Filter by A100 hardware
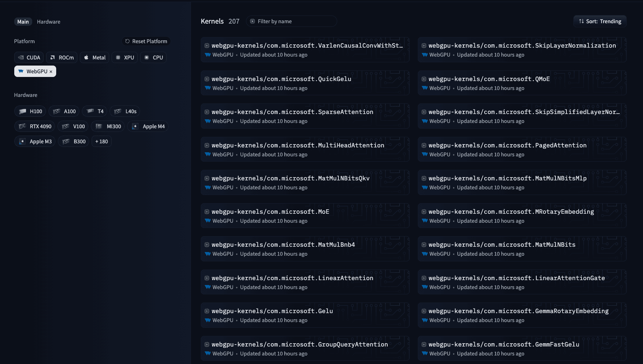This screenshot has height=364, width=643. pyautogui.click(x=64, y=111)
